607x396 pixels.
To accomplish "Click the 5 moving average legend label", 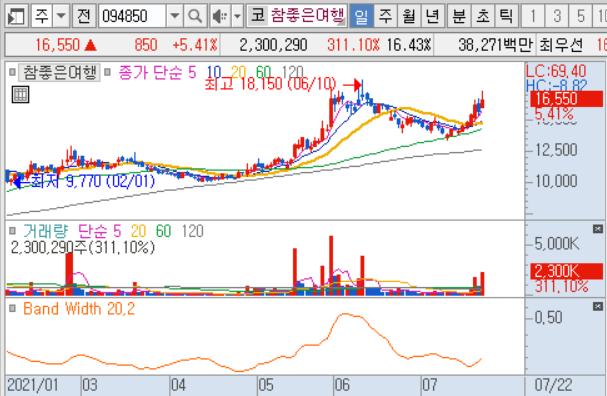I will pos(192,72).
